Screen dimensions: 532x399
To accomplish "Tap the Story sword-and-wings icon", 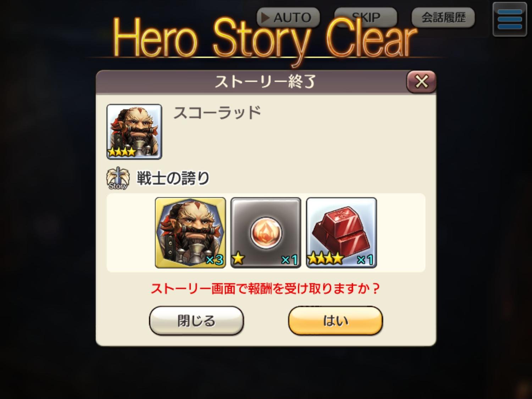I will tap(117, 178).
